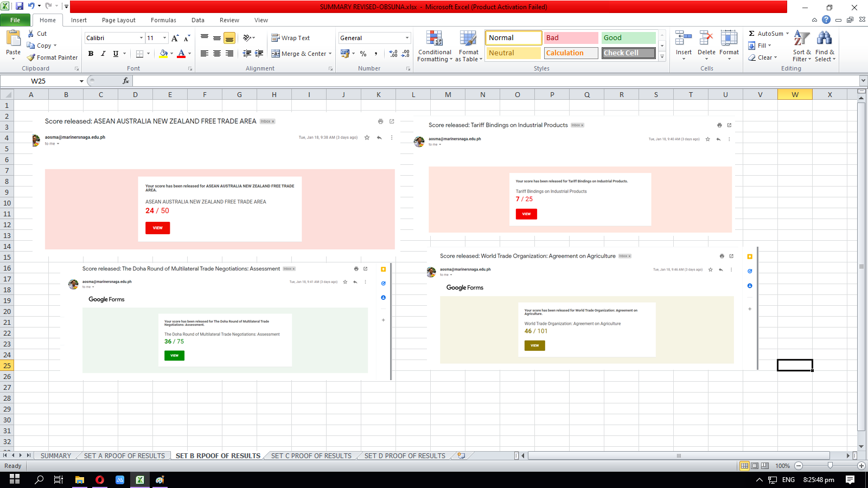
Task: Open the Format cells menu
Action: 729,46
